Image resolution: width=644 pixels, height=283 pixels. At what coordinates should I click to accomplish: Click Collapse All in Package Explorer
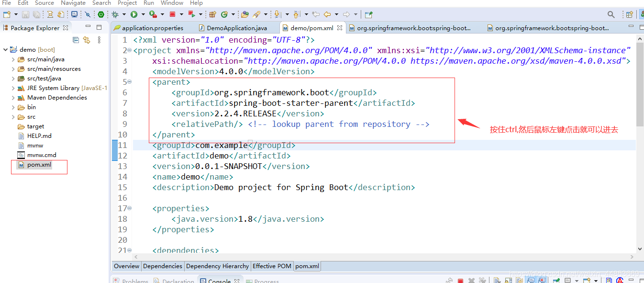76,40
